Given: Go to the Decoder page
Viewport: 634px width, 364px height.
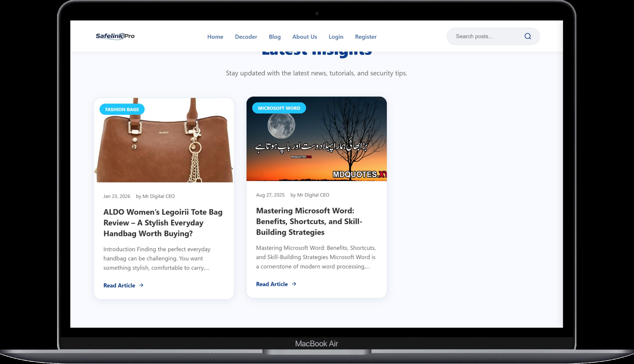Looking at the screenshot, I should point(246,37).
